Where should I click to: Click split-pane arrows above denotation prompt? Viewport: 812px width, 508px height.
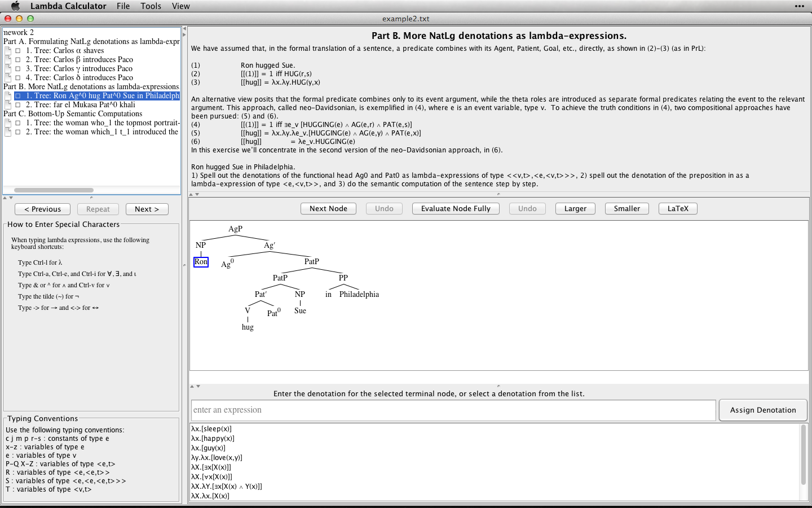click(195, 386)
